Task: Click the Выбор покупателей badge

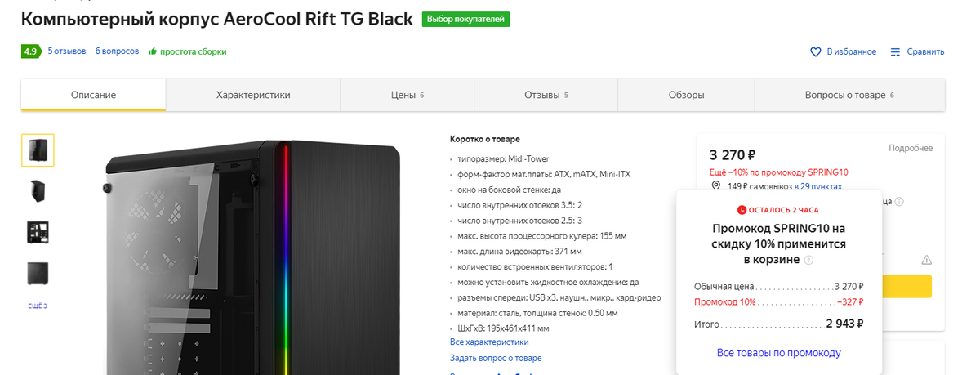Action: coord(465,19)
